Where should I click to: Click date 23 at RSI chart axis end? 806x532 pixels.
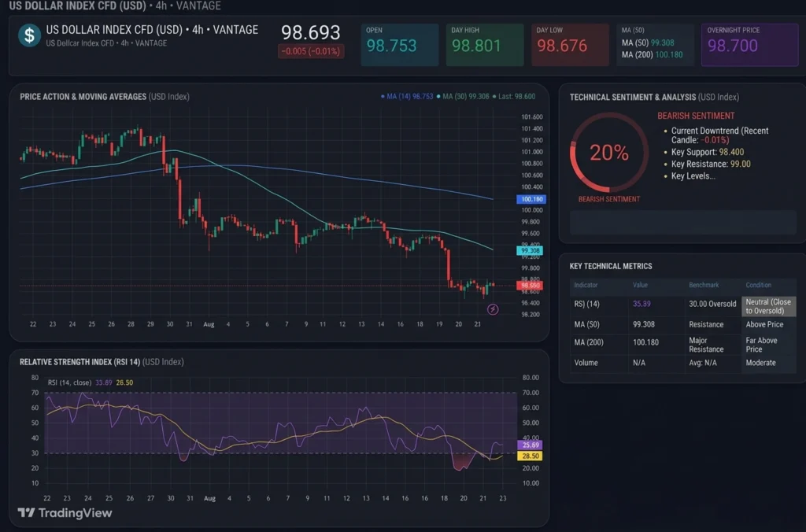click(x=503, y=498)
